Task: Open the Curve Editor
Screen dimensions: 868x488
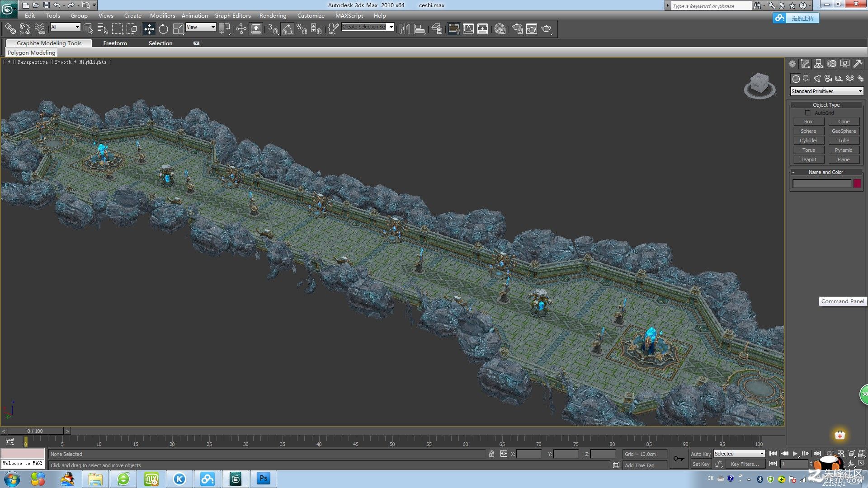Action: [468, 29]
